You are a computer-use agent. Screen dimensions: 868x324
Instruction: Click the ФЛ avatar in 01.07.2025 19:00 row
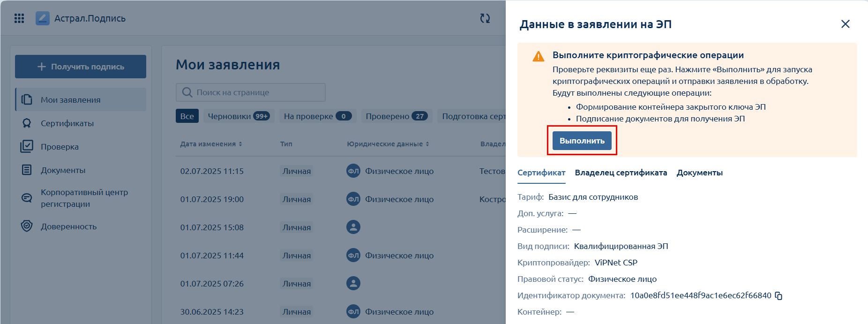pos(353,199)
